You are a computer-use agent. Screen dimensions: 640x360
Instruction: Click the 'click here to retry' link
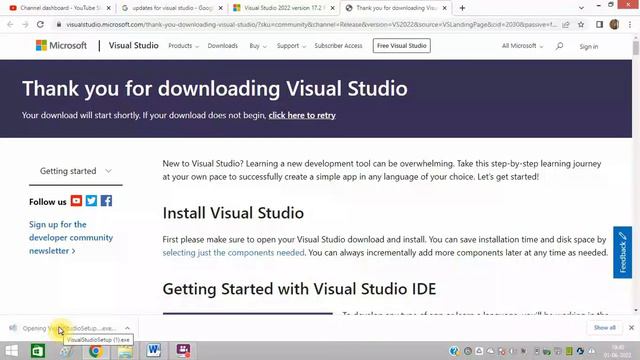pyautogui.click(x=302, y=115)
